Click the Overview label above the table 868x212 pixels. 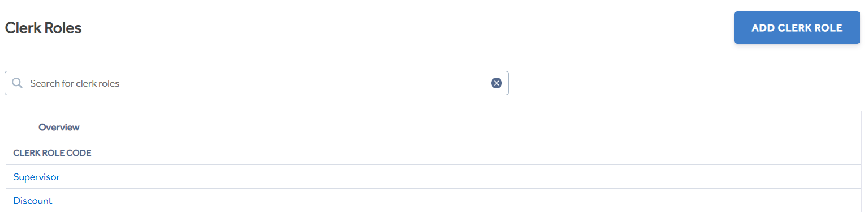point(59,127)
